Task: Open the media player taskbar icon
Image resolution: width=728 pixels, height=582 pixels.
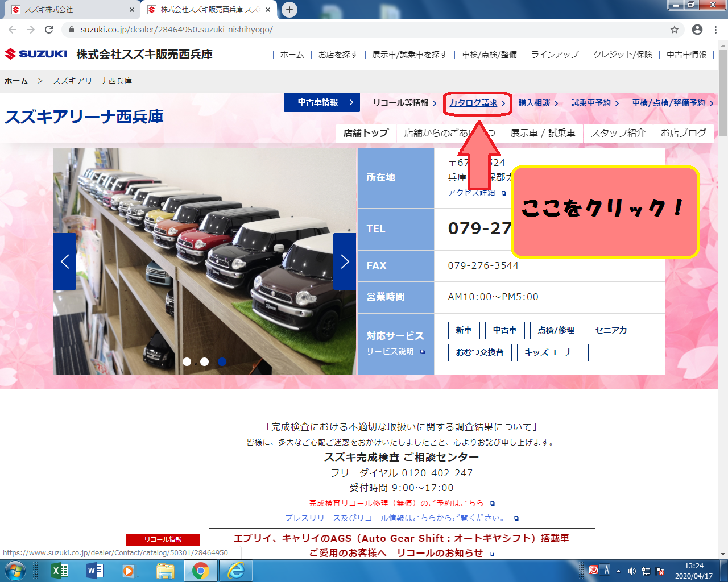Action: [x=130, y=571]
